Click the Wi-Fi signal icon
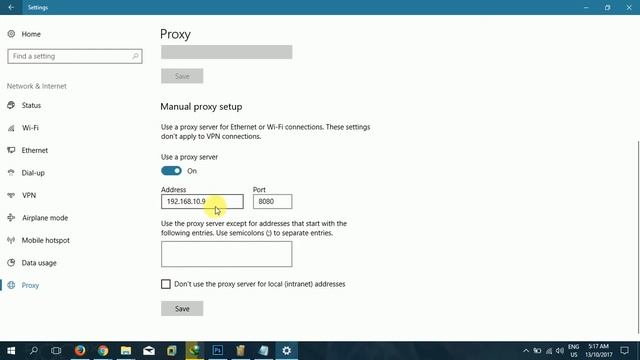Viewport: 640px width, 360px height. [x=11, y=128]
